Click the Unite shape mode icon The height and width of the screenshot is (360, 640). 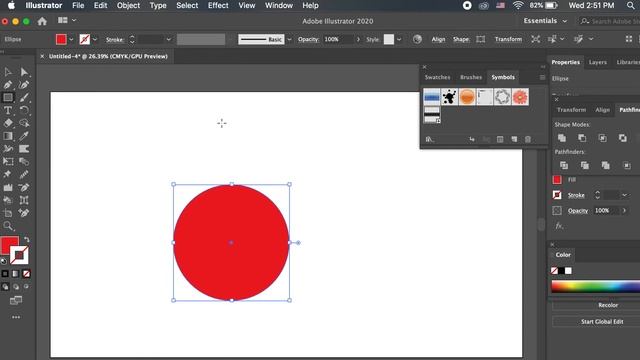(x=562, y=138)
